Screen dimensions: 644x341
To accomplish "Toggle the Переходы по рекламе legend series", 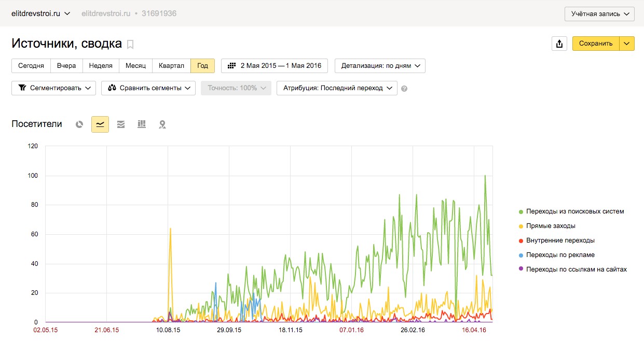I will coord(556,255).
